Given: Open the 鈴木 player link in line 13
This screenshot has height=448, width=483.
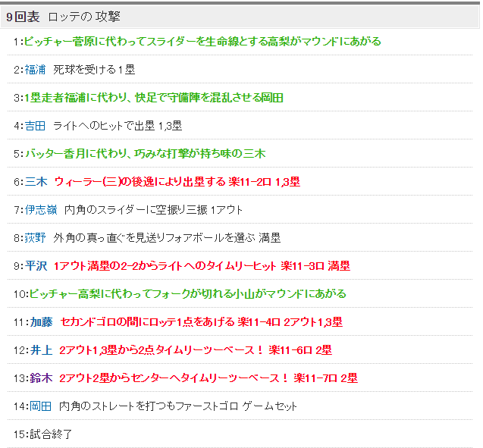Looking at the screenshot, I should coord(41,378).
